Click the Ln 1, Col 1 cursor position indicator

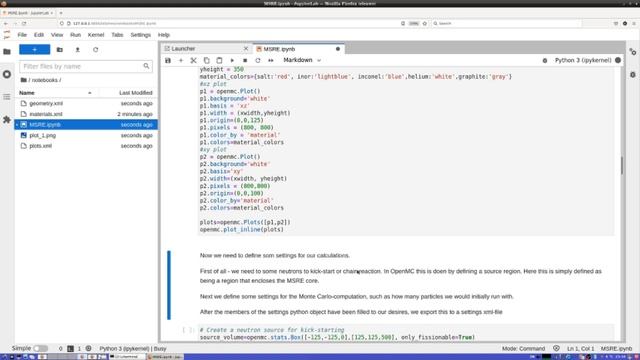pos(580,349)
